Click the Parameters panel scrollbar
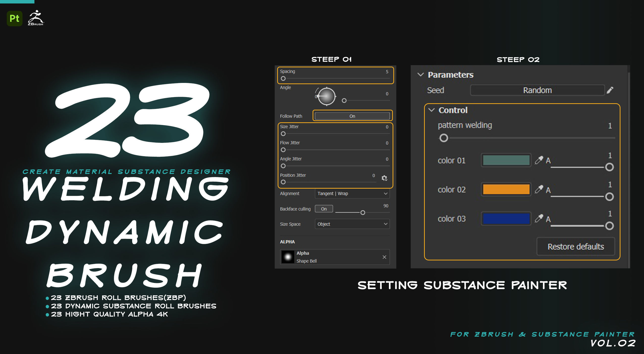This screenshot has width=644, height=354. 628,170
